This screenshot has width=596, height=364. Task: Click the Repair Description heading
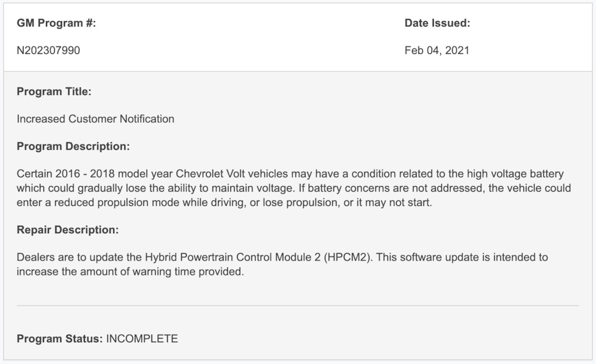(68, 230)
